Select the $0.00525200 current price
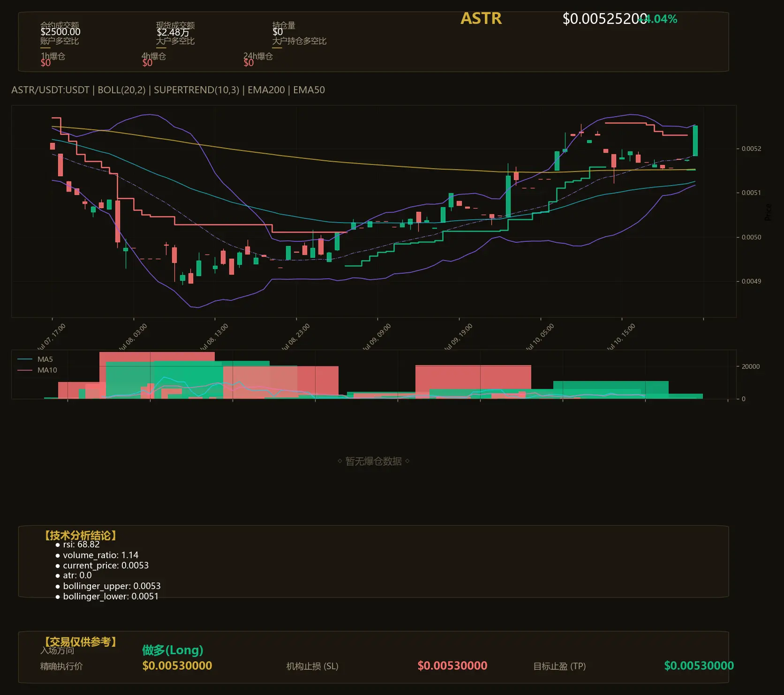The image size is (784, 695). (605, 19)
